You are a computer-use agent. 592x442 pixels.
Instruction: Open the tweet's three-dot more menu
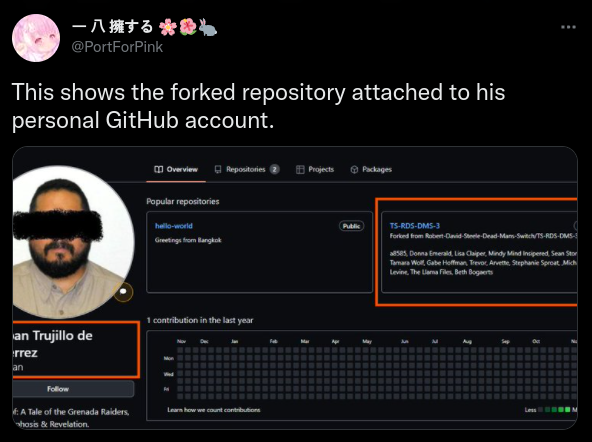pos(568,27)
